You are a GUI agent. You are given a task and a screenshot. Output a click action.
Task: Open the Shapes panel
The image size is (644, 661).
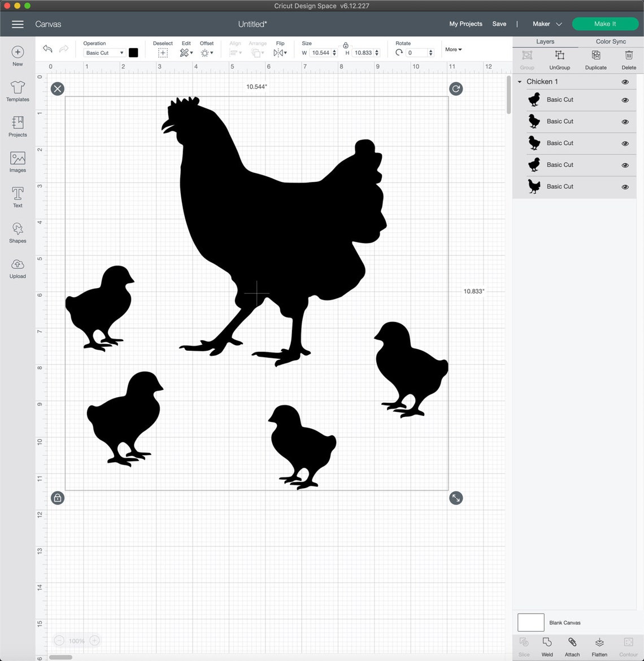point(18,232)
